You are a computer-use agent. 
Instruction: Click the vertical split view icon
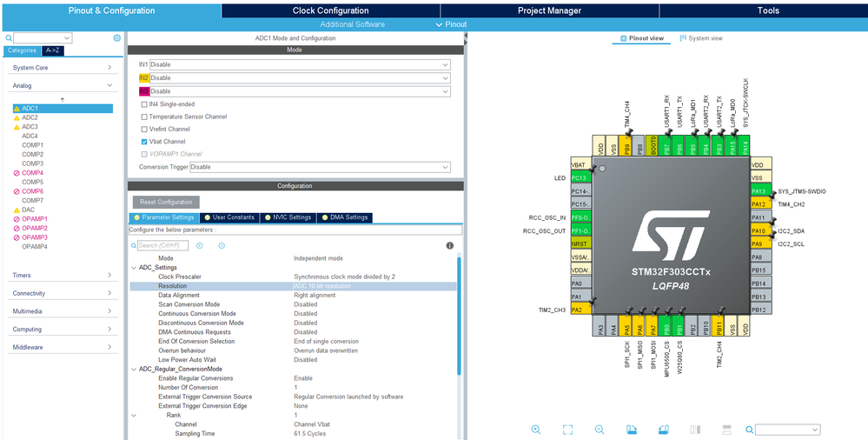727,430
